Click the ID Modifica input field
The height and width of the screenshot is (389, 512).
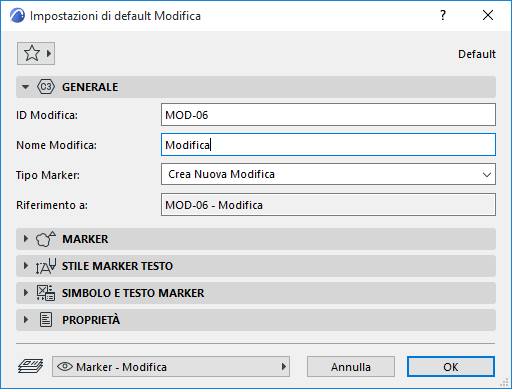click(x=328, y=115)
